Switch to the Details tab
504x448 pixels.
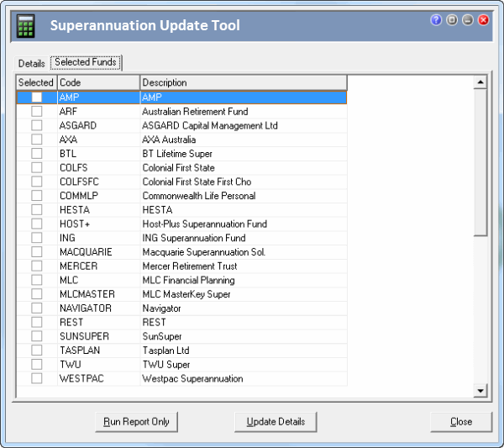(x=32, y=63)
